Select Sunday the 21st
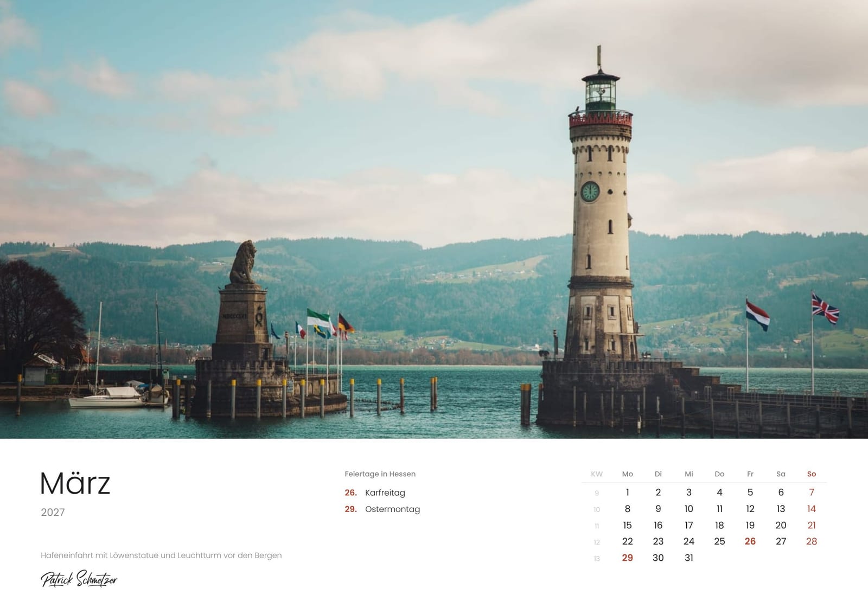 coord(812,525)
